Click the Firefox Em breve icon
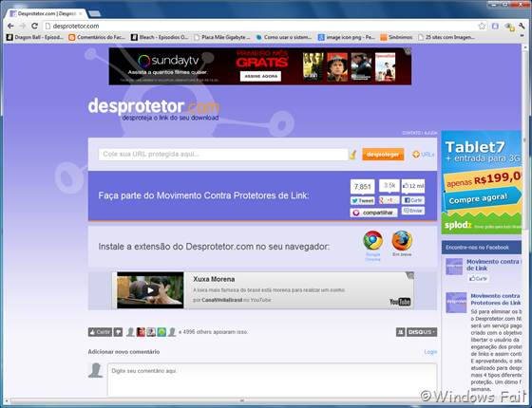The height and width of the screenshot is (408, 532). (x=402, y=241)
